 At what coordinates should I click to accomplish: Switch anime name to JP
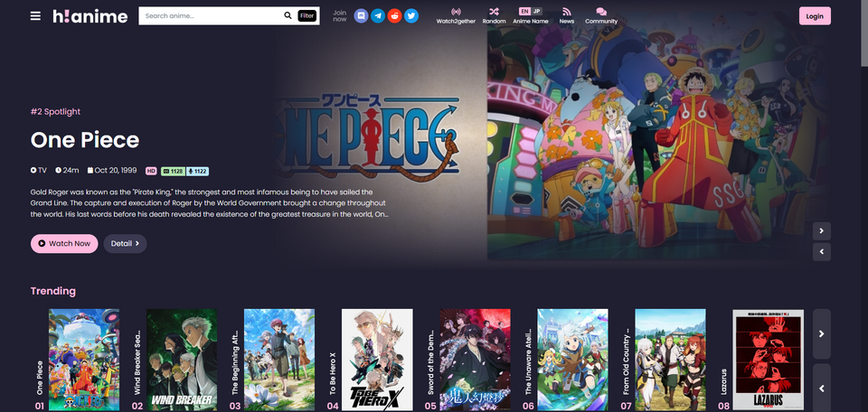tap(537, 11)
